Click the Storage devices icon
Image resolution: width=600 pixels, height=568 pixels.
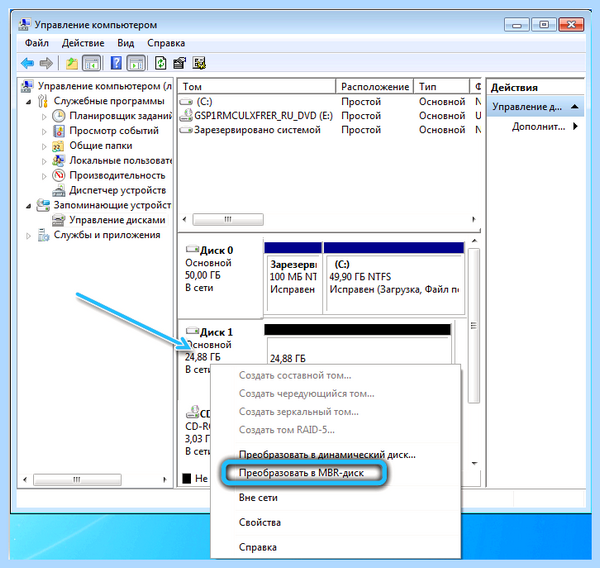[x=43, y=205]
